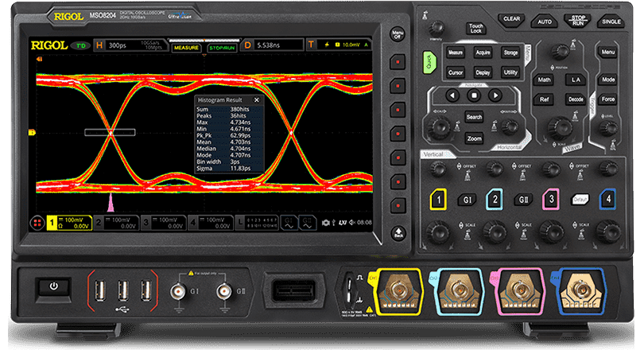Screen dimensions: 644x350
Task: Expand the D delay time setting
Action: pyautogui.click(x=247, y=47)
